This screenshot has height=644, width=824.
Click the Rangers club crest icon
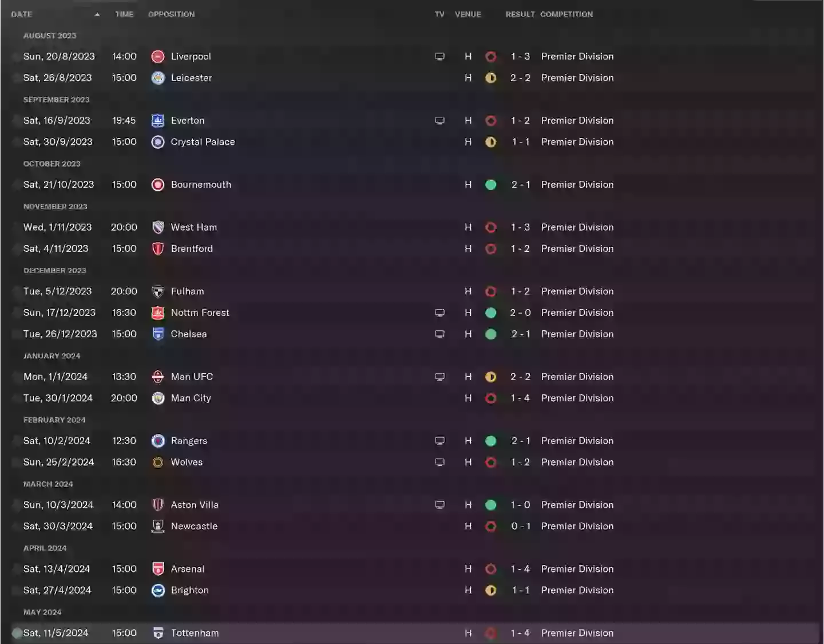click(x=158, y=441)
